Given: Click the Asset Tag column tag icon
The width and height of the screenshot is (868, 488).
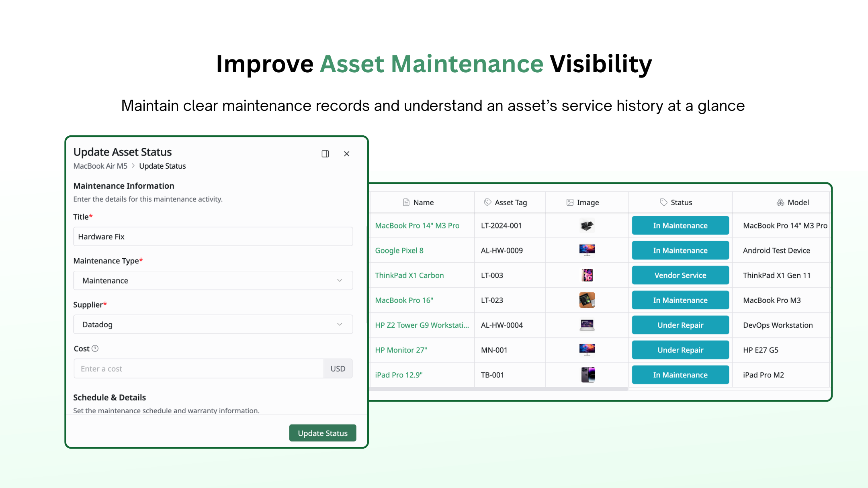Looking at the screenshot, I should 487,202.
